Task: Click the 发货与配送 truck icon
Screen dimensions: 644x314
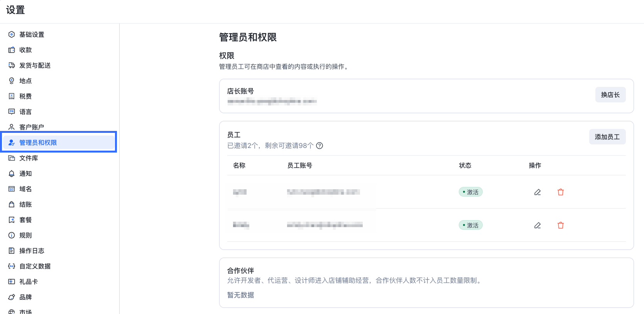Action: pos(12,65)
